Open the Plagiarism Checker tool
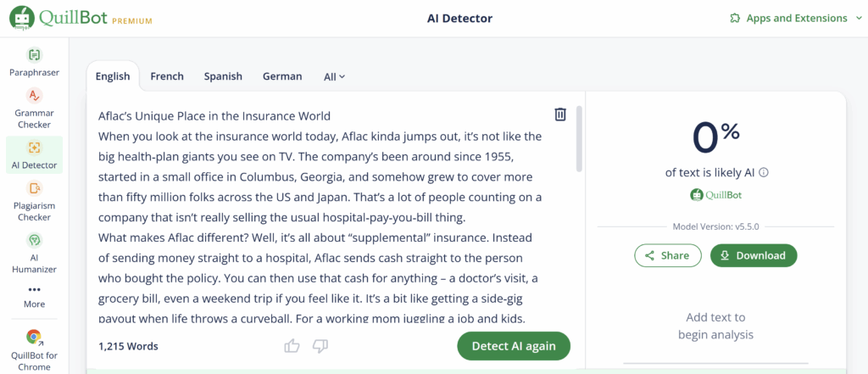This screenshot has height=374, width=868. coord(34,203)
